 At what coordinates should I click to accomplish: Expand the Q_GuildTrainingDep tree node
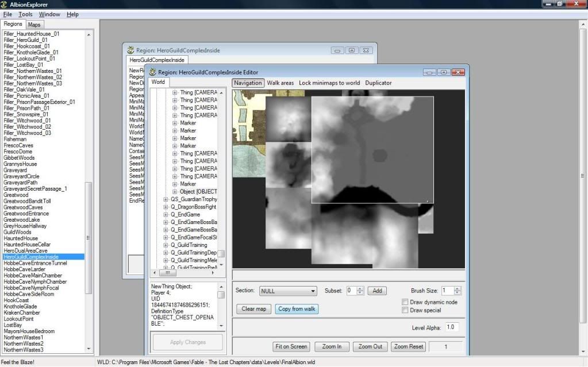tap(166, 252)
